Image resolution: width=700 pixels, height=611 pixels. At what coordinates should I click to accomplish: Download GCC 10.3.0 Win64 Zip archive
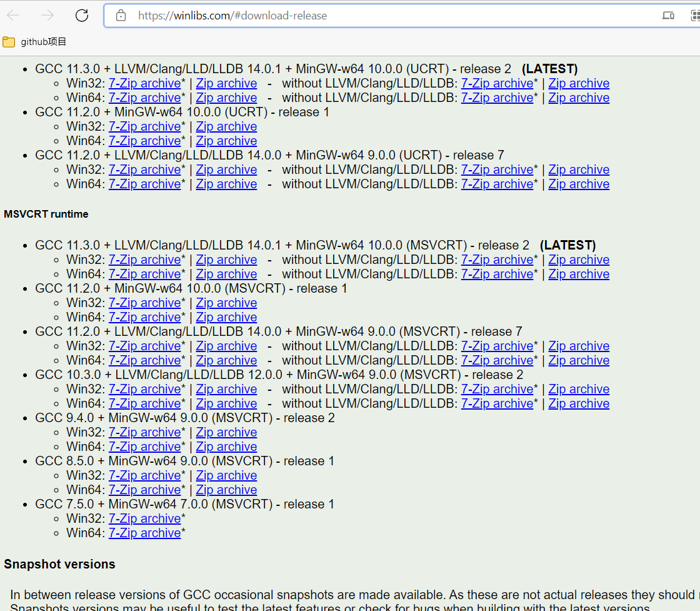[226, 404]
